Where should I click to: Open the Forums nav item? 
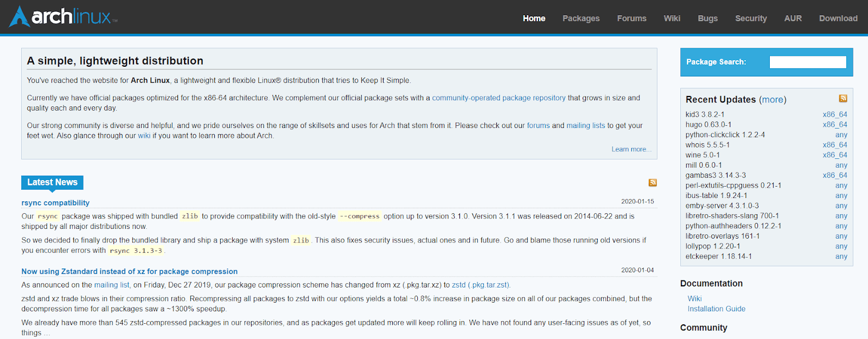[x=631, y=18]
